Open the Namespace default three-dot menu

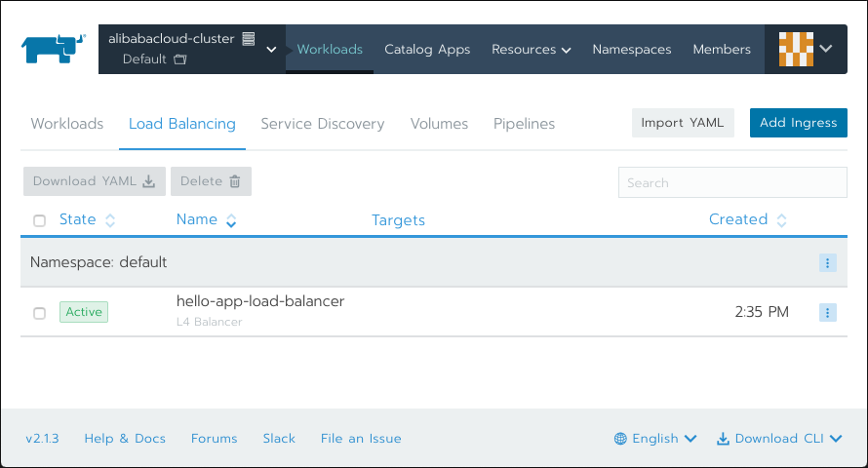[x=828, y=263]
